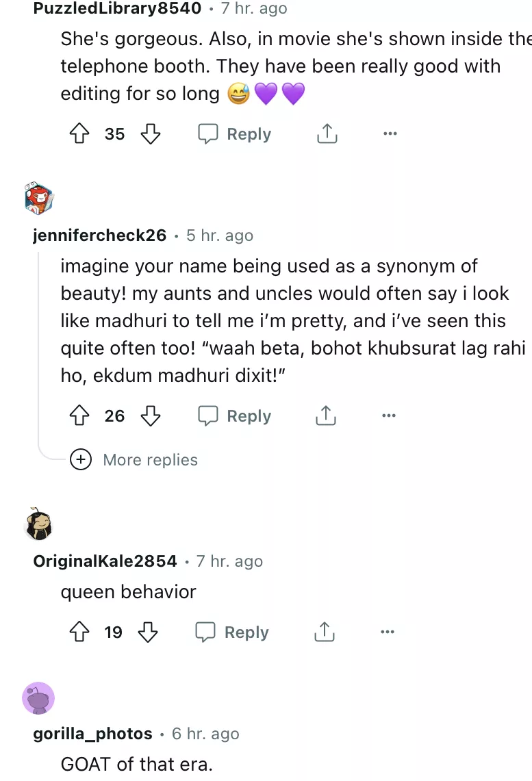Share OriginalKale2854's comment
Image resolution: width=532 pixels, height=781 pixels.
point(324,632)
